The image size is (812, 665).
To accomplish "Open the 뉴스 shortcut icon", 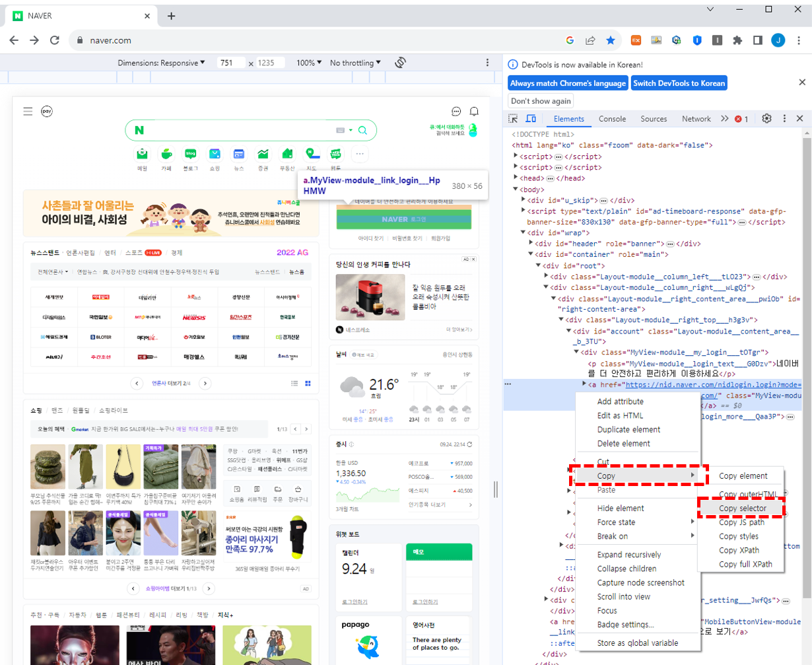I will 239,155.
